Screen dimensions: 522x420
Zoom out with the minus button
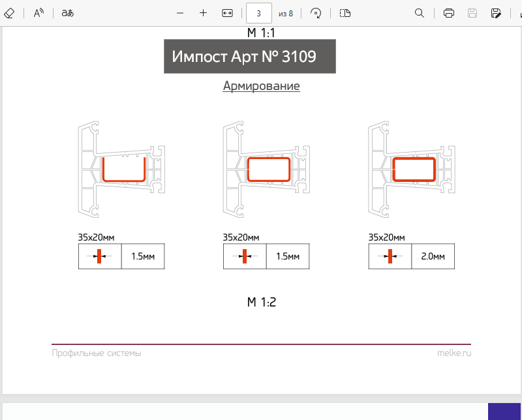(x=180, y=13)
